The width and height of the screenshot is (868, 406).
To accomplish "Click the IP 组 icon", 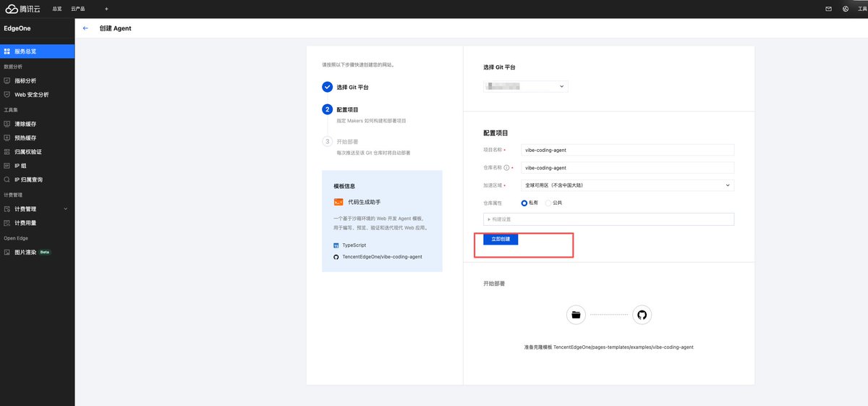I will click(7, 166).
